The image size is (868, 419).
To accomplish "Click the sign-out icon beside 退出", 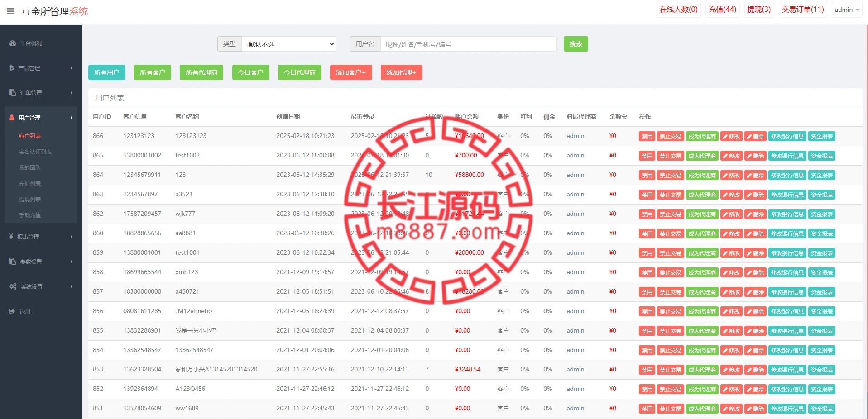I will 12,311.
